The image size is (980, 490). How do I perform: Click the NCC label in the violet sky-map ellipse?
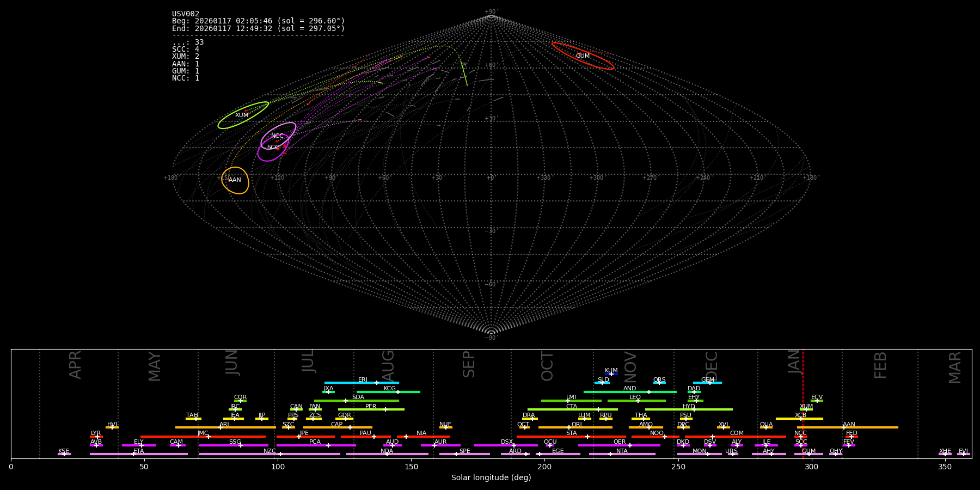[277, 136]
